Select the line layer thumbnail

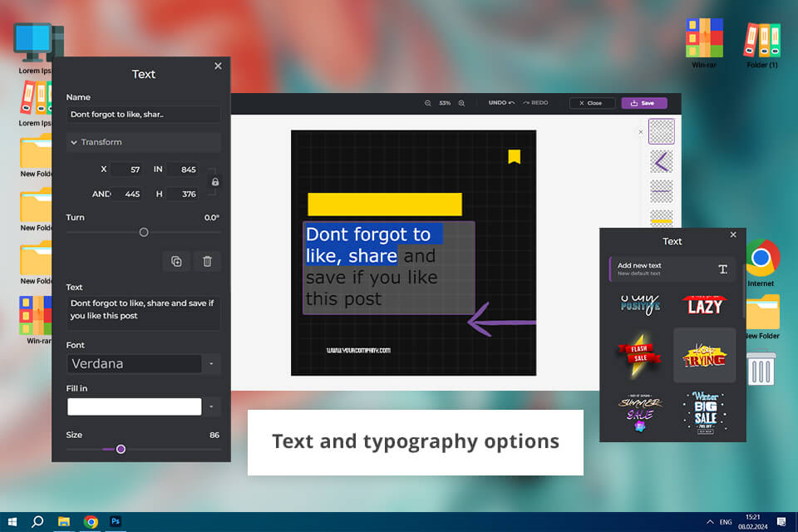click(x=662, y=191)
